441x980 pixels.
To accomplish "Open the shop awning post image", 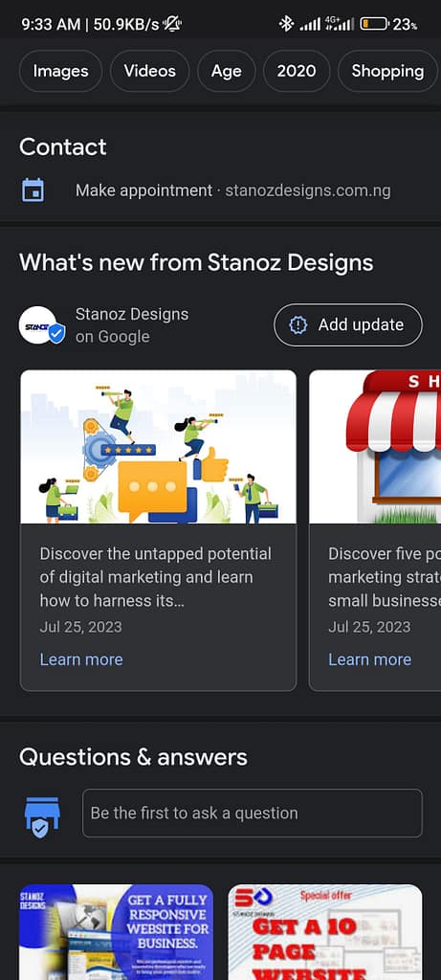I will 375,447.
